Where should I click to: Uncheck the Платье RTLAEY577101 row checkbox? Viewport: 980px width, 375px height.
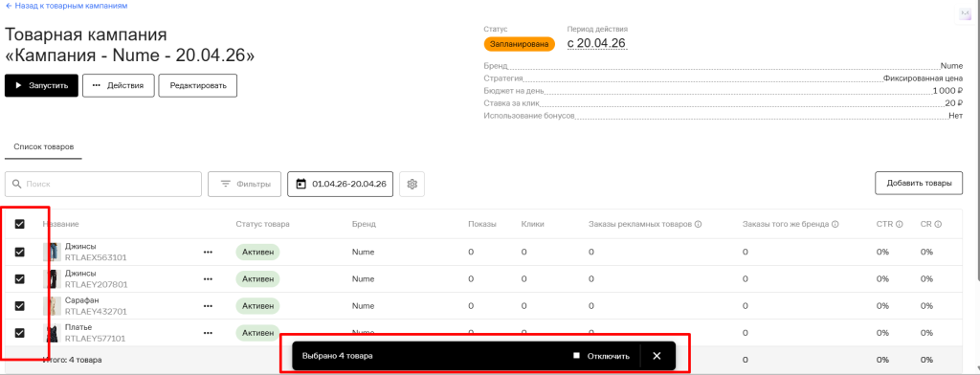tap(19, 333)
